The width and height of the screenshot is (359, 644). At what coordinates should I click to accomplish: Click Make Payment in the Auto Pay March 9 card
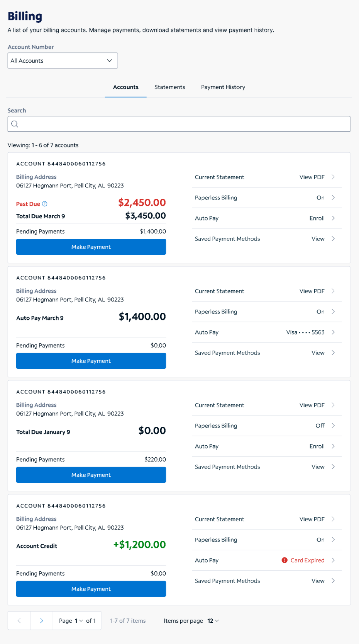(91, 361)
